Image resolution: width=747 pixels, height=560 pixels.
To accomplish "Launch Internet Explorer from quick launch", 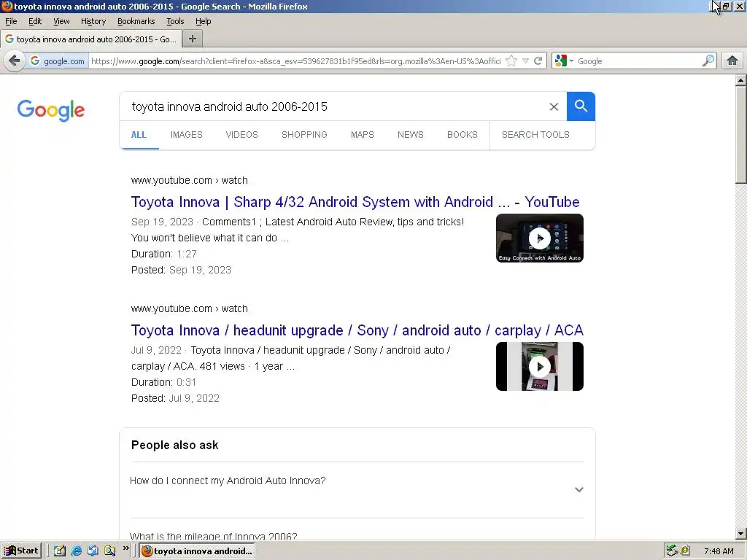I will pyautogui.click(x=76, y=551).
